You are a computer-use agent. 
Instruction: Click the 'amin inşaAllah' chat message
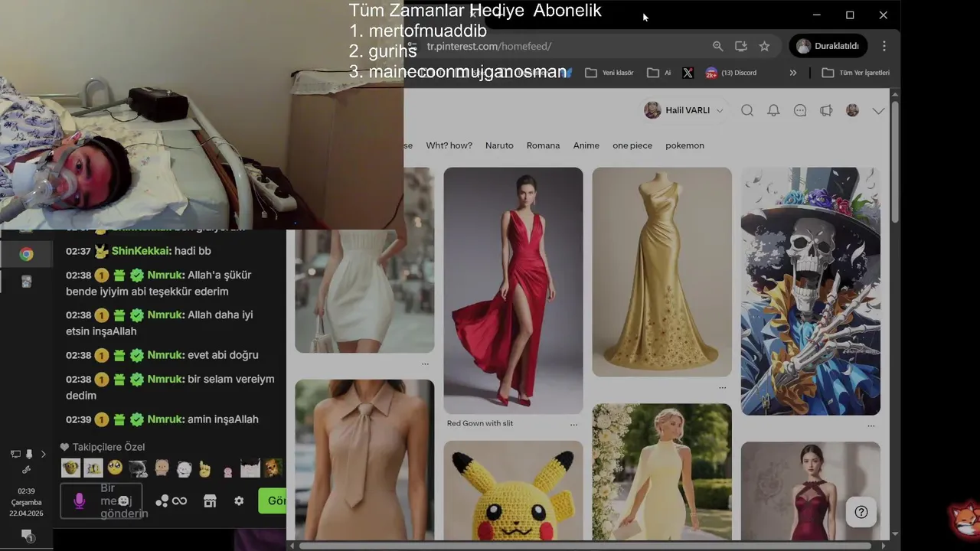(223, 419)
